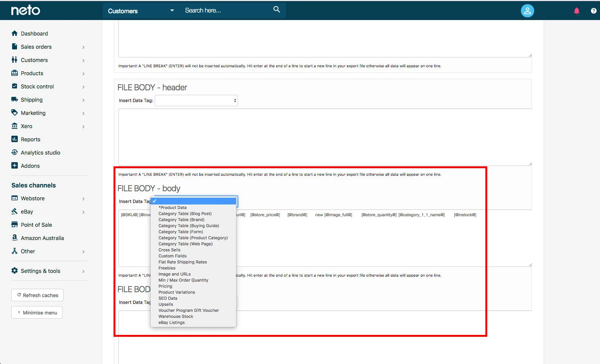This screenshot has height=364, width=600.
Task: Click the search magnifier icon
Action: pos(277,10)
